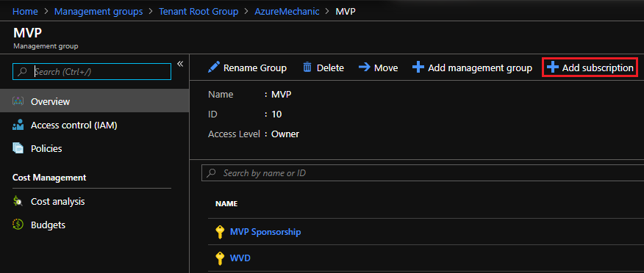The image size is (644, 273).
Task: Click the current MVP breadcrumb text
Action: (x=346, y=12)
